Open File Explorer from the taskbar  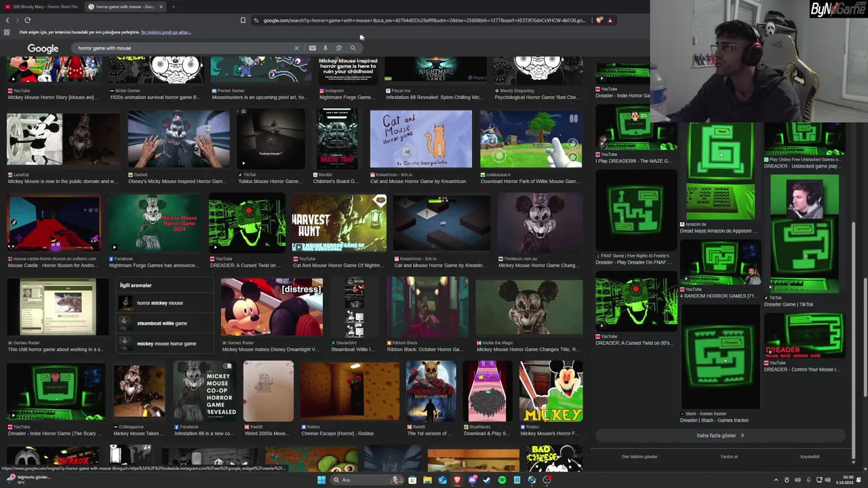[427, 480]
